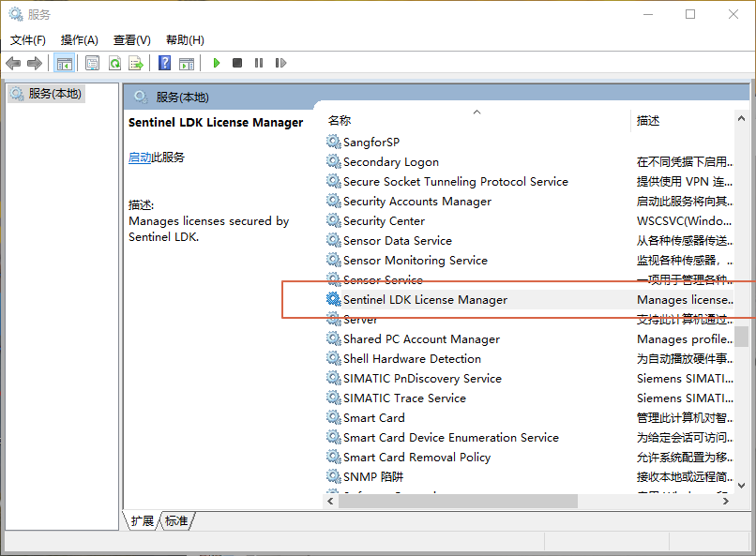756x556 pixels.
Task: Refresh the services list via toolbar
Action: tap(114, 63)
